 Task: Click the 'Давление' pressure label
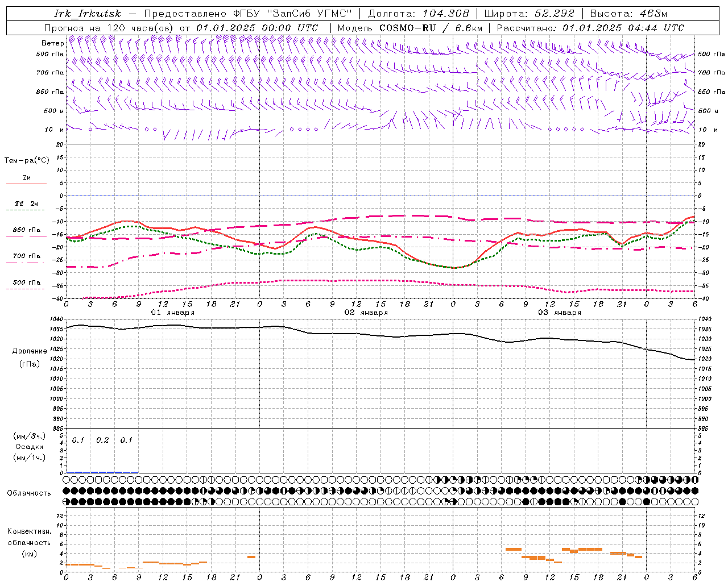(x=30, y=351)
